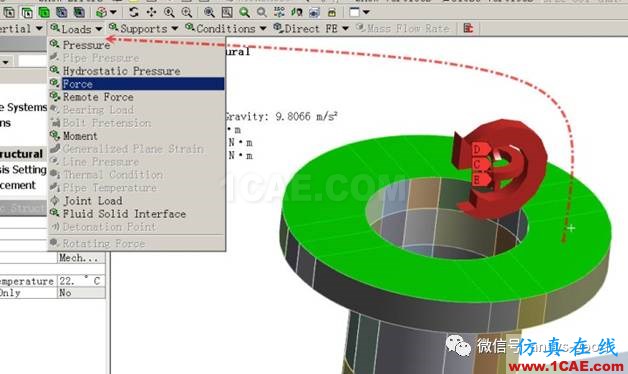The width and height of the screenshot is (628, 374).
Task: Click the yellow icon left of Viewports
Action: (332, 12)
